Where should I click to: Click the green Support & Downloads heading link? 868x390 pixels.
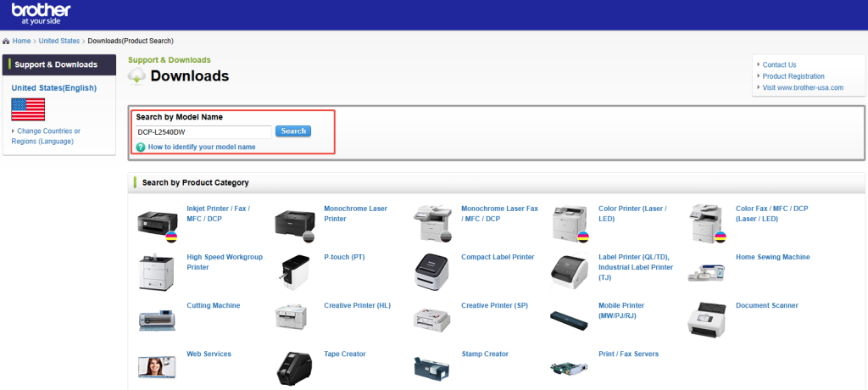coord(170,60)
